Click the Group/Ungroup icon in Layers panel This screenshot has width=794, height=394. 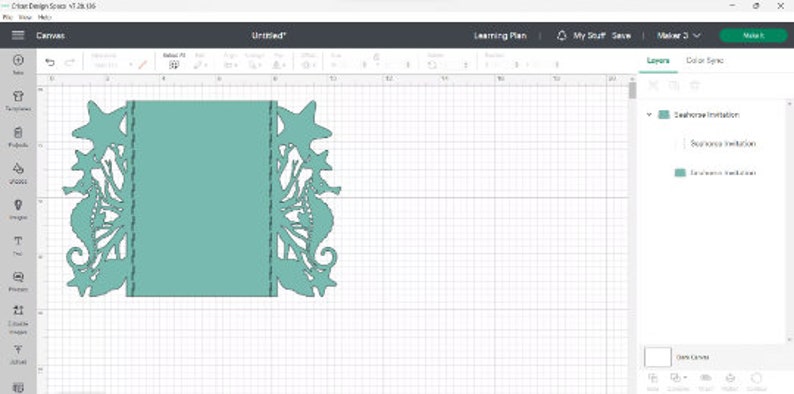point(653,85)
